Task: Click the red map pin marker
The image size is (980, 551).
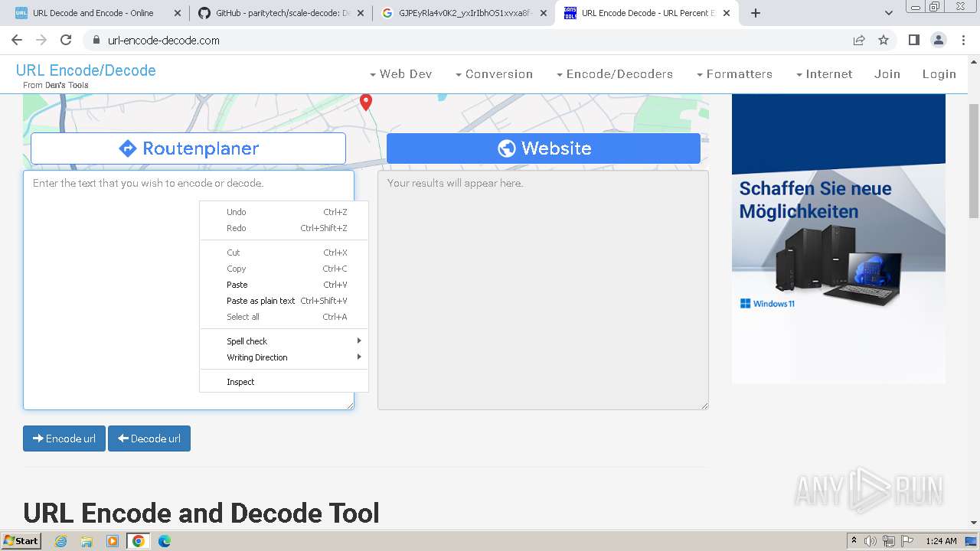Action: click(366, 102)
